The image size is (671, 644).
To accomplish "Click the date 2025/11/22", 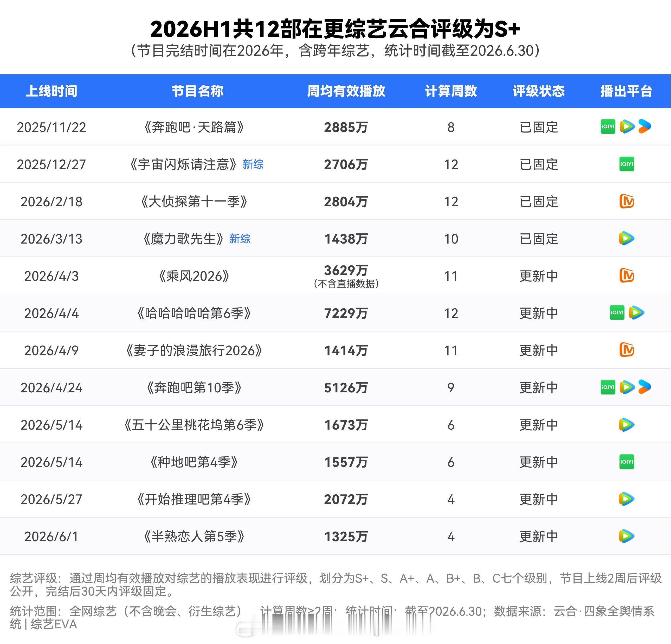I will pyautogui.click(x=52, y=127).
